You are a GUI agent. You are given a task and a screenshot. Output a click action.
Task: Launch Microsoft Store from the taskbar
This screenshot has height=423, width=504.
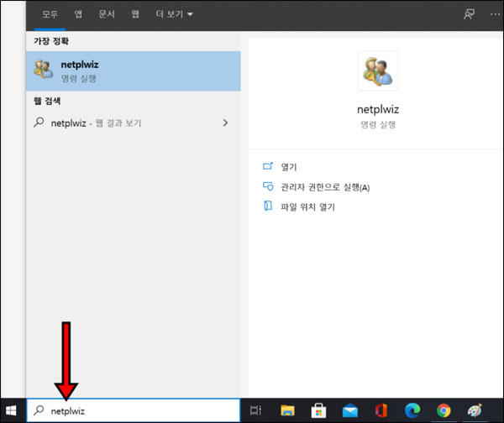(x=318, y=410)
